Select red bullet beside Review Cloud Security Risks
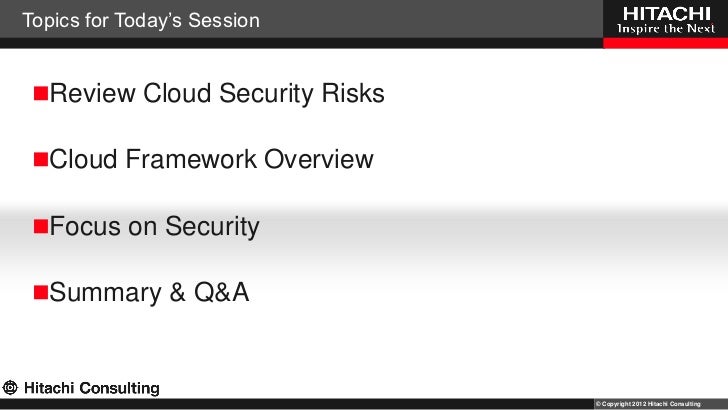Viewport: 728px width, 410px height. point(41,93)
